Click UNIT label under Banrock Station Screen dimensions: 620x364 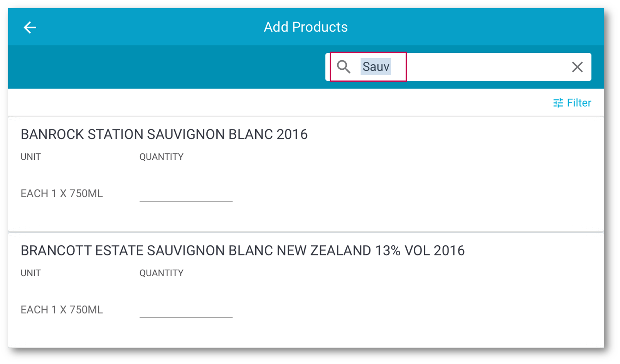[x=30, y=157]
